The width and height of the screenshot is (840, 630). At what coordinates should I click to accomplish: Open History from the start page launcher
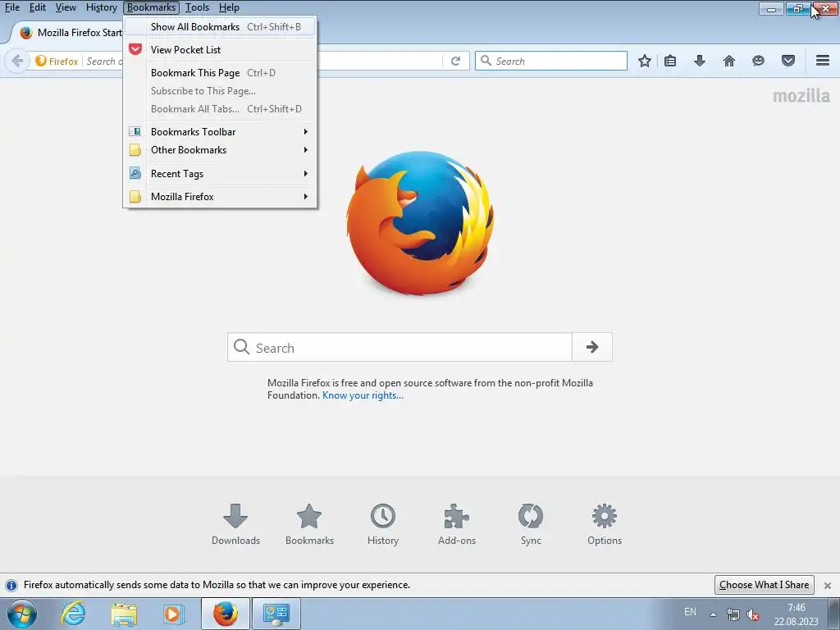tap(383, 524)
